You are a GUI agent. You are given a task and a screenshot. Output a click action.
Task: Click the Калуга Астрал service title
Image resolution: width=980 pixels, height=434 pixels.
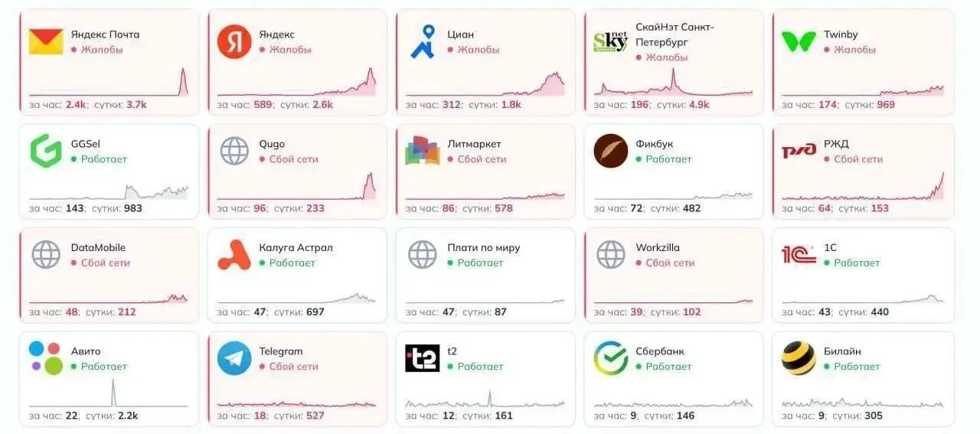(296, 248)
